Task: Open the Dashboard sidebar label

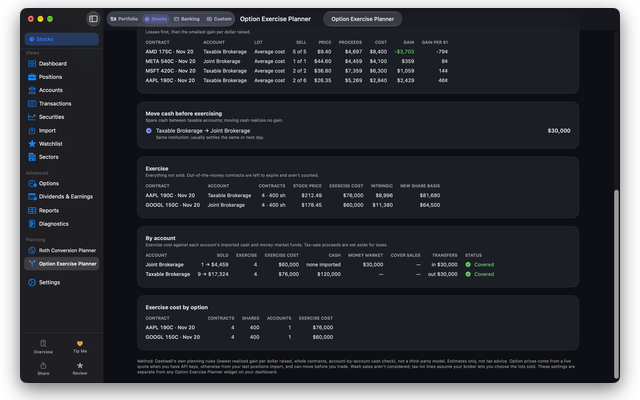Action: point(53,64)
